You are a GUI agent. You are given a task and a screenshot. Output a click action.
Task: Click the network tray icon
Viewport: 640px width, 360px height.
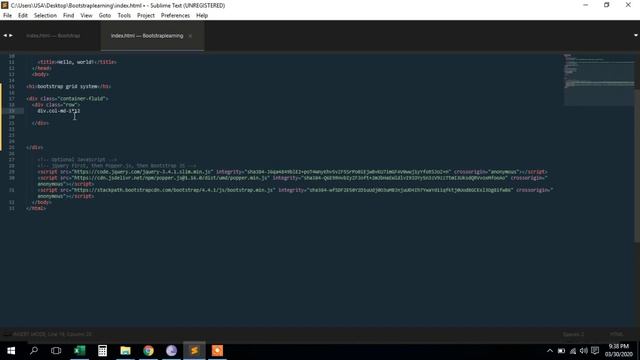(x=573, y=351)
